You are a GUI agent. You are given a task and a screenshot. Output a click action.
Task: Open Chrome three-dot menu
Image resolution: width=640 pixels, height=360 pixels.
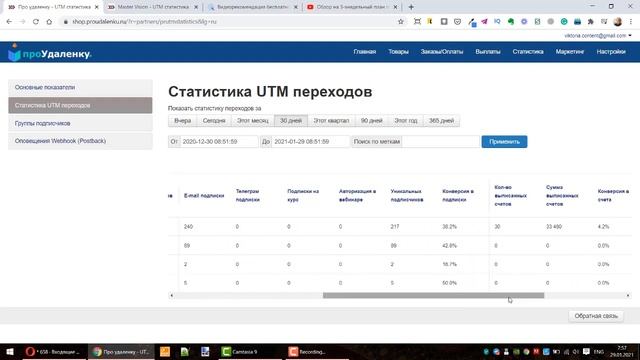[x=631, y=22]
